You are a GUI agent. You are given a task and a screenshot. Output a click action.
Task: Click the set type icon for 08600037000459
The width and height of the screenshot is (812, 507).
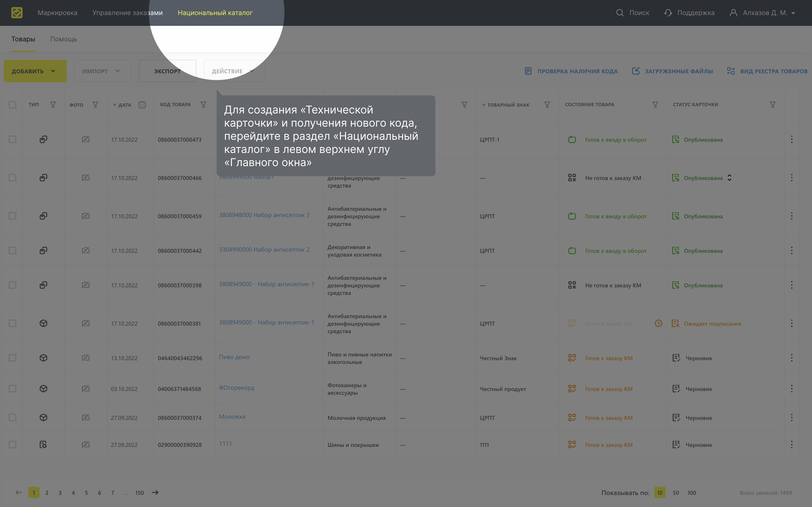pos(43,216)
